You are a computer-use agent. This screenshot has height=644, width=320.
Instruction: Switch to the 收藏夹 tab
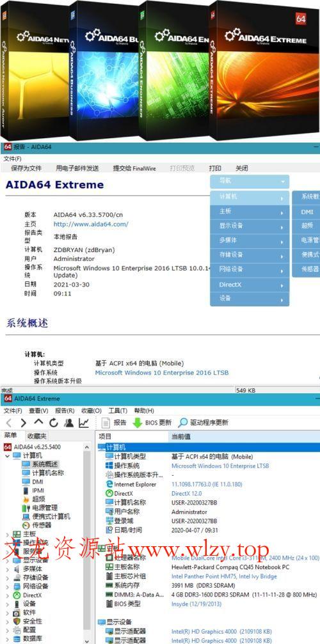pos(36,436)
